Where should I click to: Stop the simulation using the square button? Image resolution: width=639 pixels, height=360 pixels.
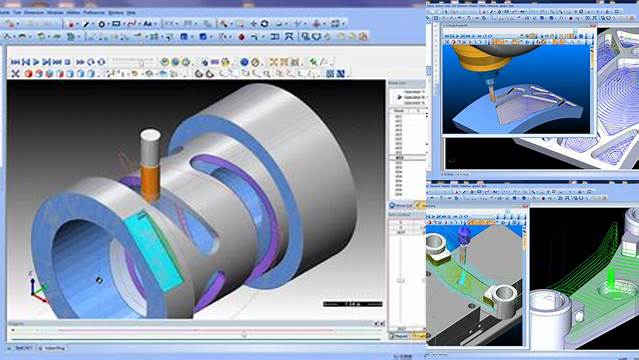(x=68, y=62)
